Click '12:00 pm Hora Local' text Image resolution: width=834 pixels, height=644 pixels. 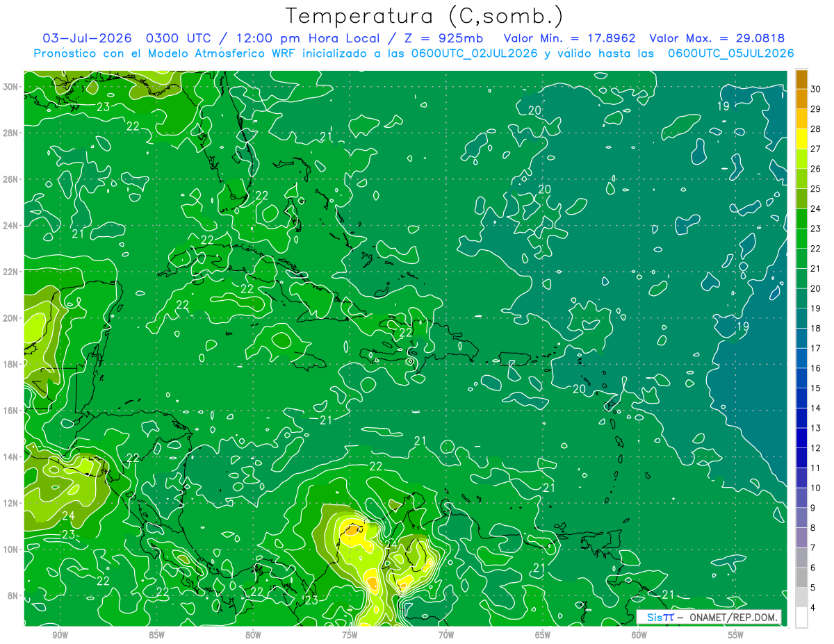click(307, 38)
